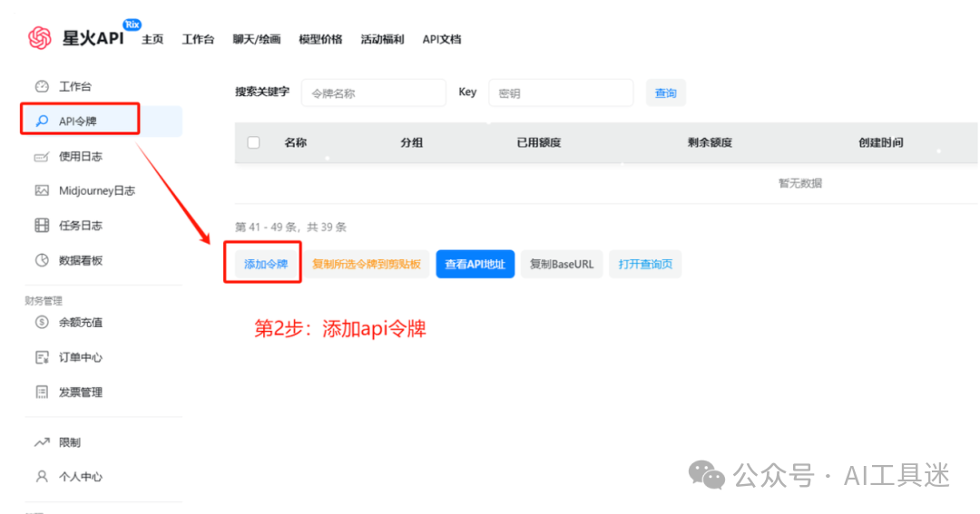The width and height of the screenshot is (980, 514).
Task: Click the 发票管理 icon
Action: [42, 393]
